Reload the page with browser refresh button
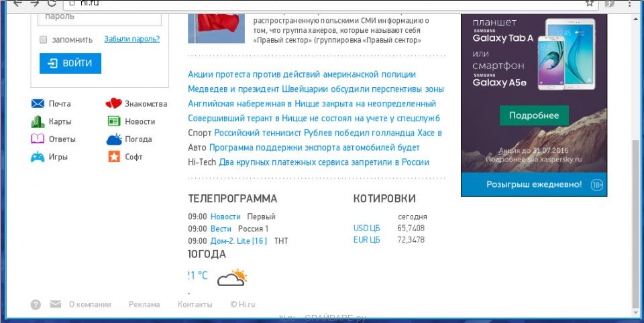 click(51, 3)
